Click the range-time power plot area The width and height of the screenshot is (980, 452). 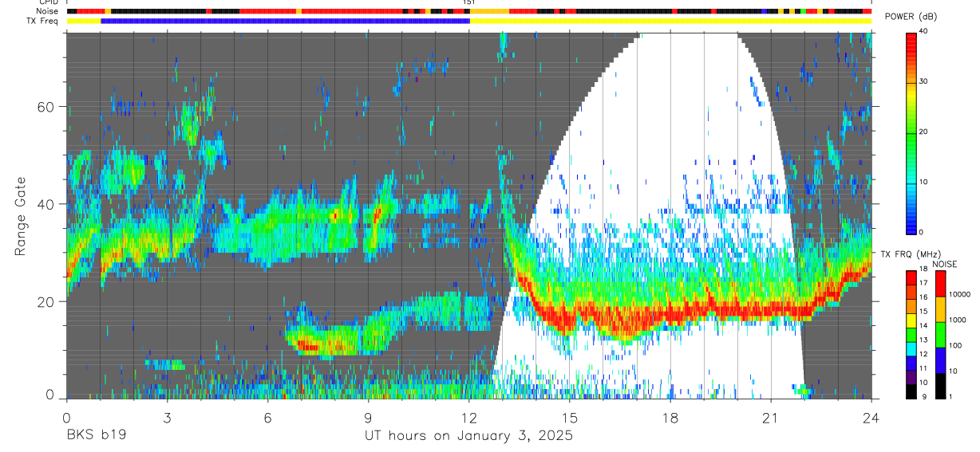point(468,215)
